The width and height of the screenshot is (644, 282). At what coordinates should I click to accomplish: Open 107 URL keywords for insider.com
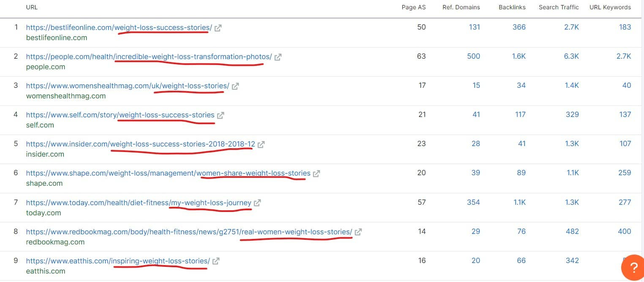coord(625,144)
